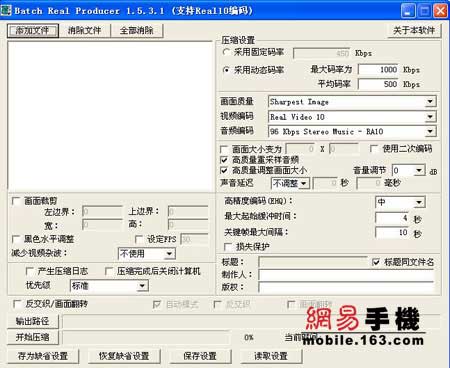Click the 平均码率 500 Kbps field
The height and width of the screenshot is (368, 450).
[378, 84]
